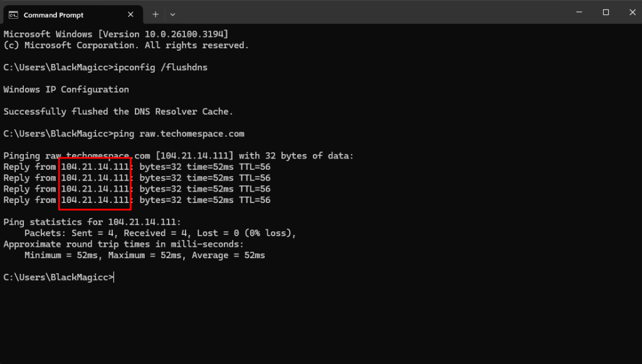Minimize the terminal window
Viewport: 642px width, 364px height.
tap(579, 13)
